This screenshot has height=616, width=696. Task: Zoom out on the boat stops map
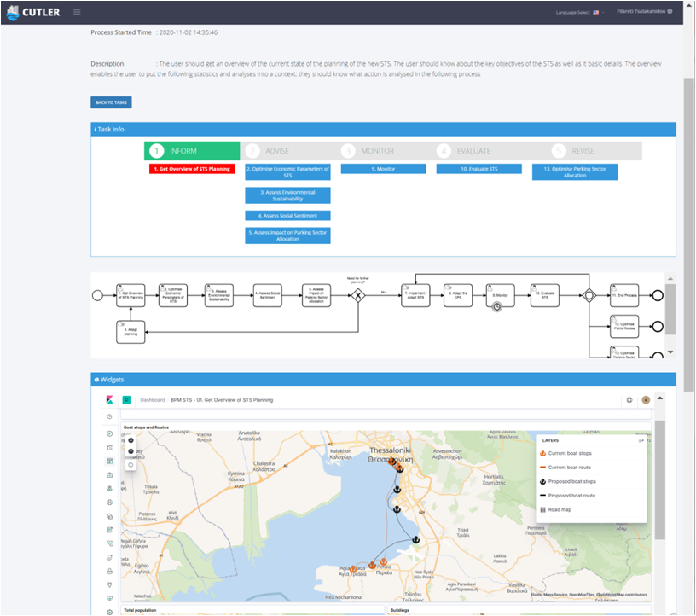click(x=130, y=451)
